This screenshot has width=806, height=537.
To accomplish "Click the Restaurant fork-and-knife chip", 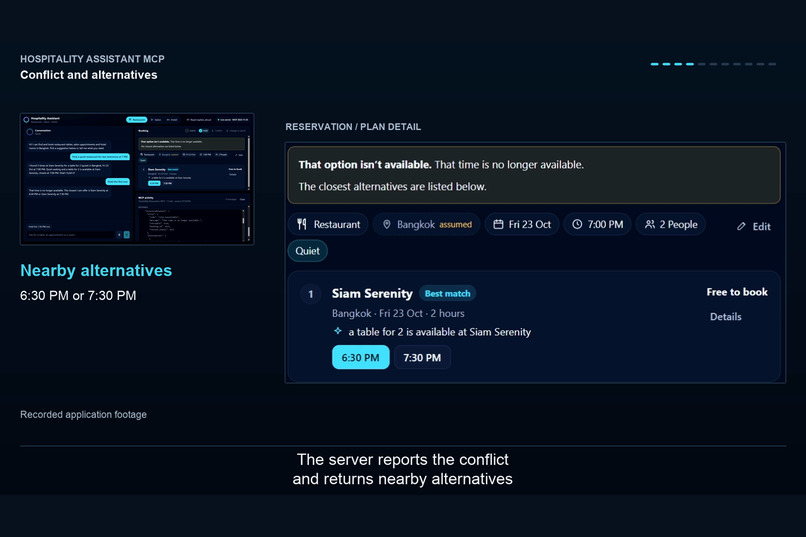I will 328,225.
